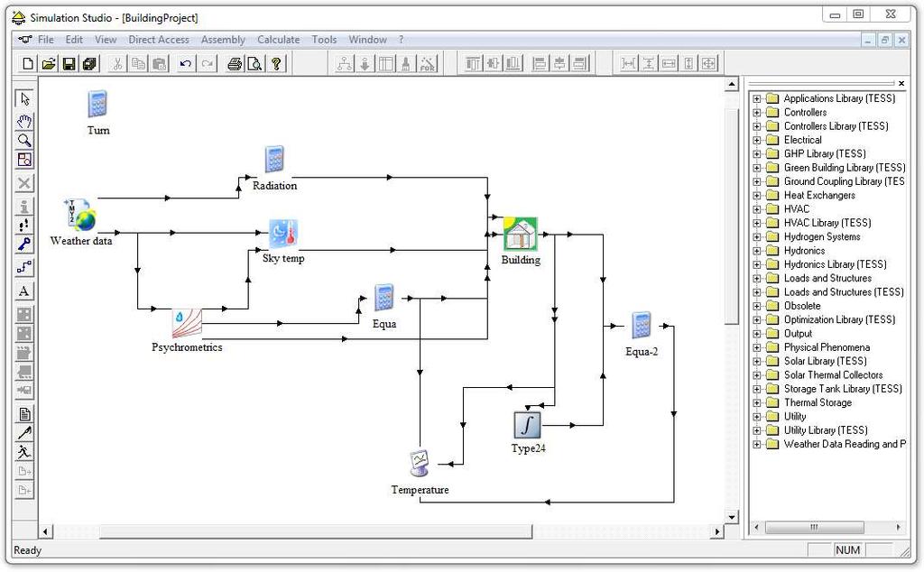Select Physical Phenomena tree item
The image size is (924, 572).
pos(827,347)
